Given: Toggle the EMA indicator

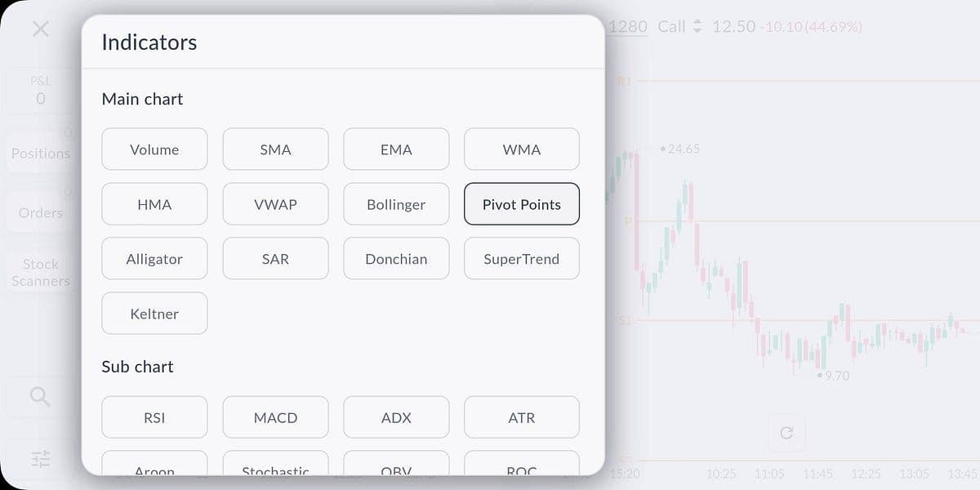Looking at the screenshot, I should [396, 149].
